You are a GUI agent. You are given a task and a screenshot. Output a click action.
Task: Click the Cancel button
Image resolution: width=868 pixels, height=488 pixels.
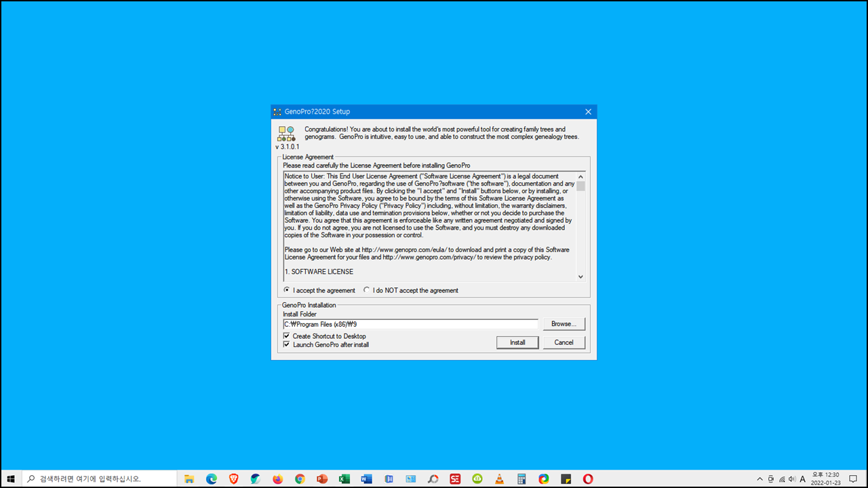564,342
